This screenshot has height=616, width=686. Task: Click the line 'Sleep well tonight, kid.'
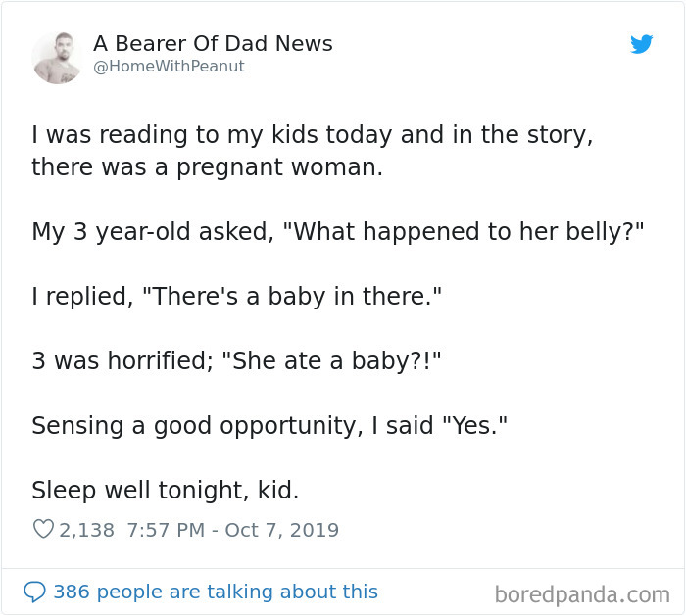tap(166, 490)
